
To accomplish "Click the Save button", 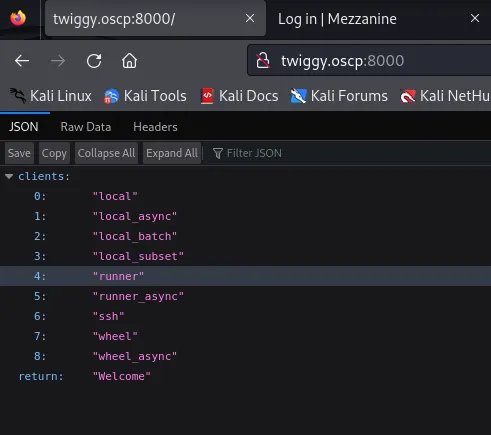I will coord(19,153).
